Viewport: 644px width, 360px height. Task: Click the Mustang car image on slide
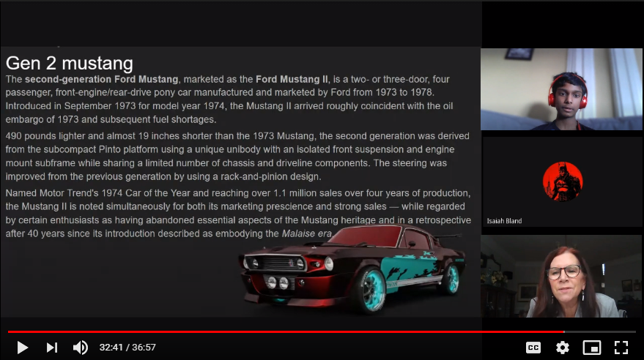click(352, 269)
